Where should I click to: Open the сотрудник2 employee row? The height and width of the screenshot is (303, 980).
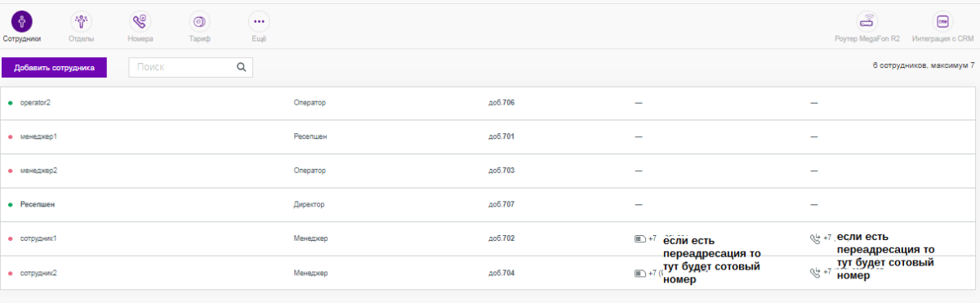point(489,272)
